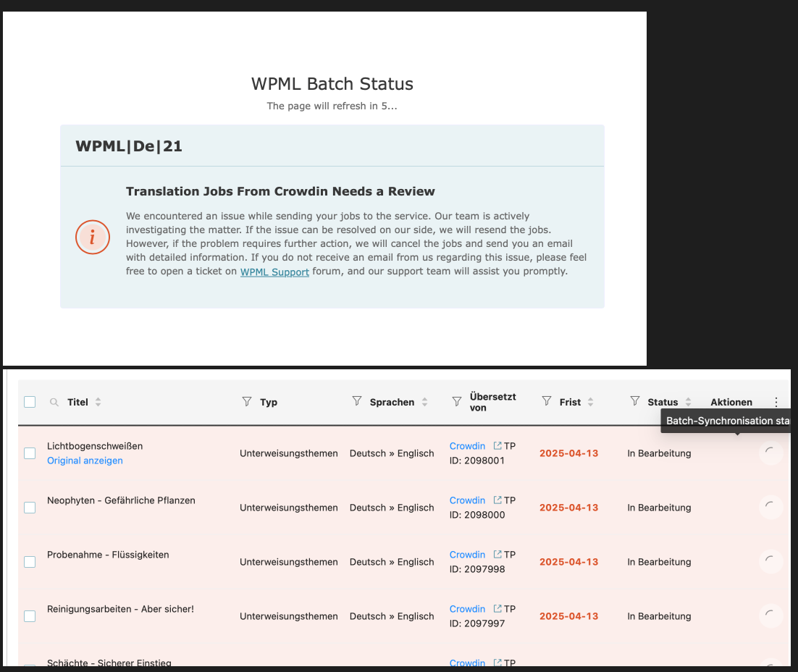Click Original anzeigen under Lichtbogenschweißen
The height and width of the screenshot is (672, 798).
tap(85, 461)
